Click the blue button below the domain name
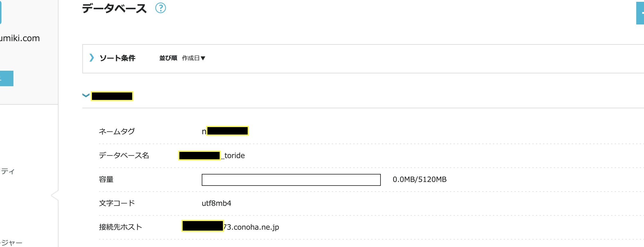Viewport: 644px width, 247px height. click(7, 78)
